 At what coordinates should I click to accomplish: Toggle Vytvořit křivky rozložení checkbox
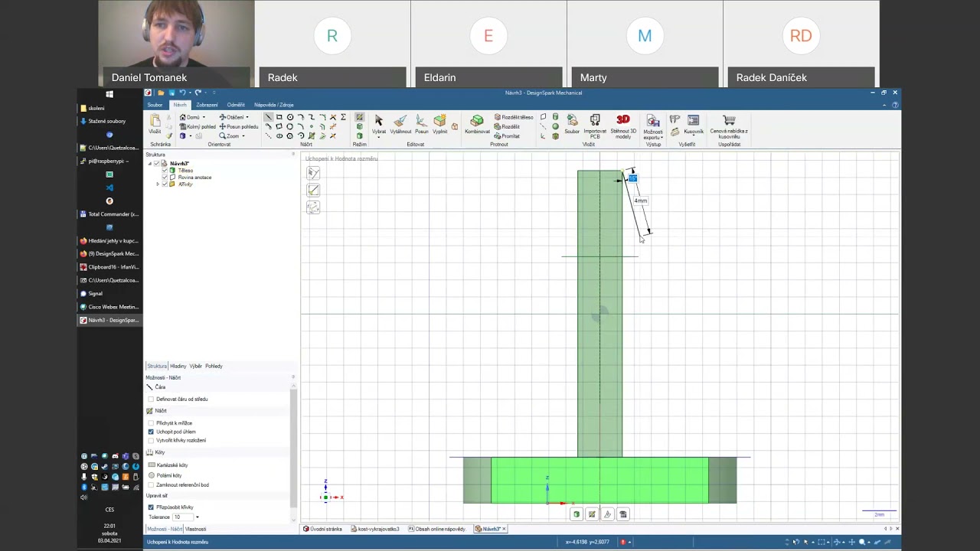(x=151, y=441)
